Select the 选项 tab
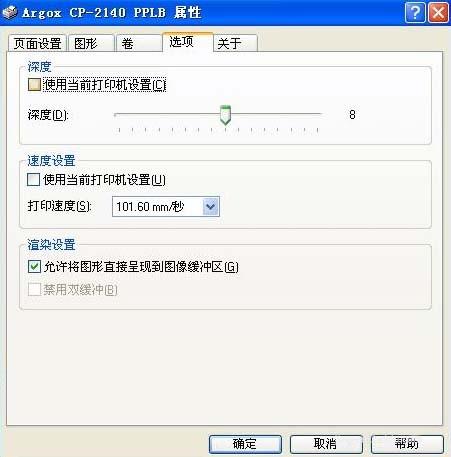The height and width of the screenshot is (457, 451). [x=188, y=42]
